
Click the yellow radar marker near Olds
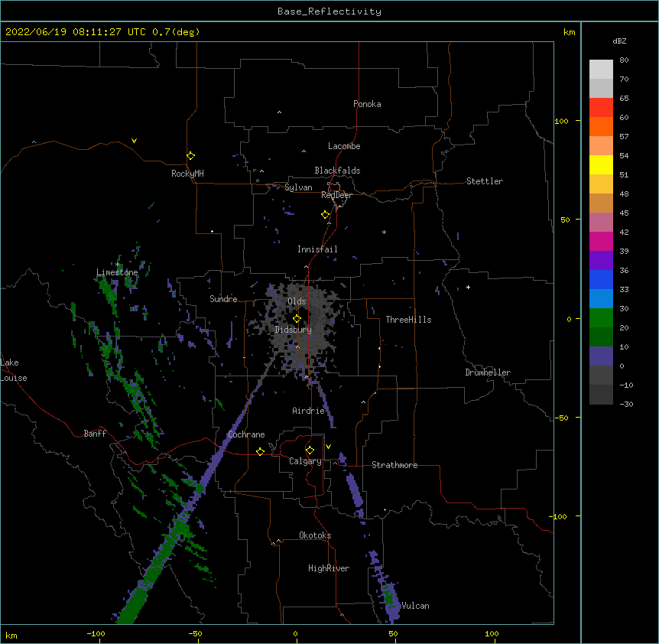click(297, 318)
